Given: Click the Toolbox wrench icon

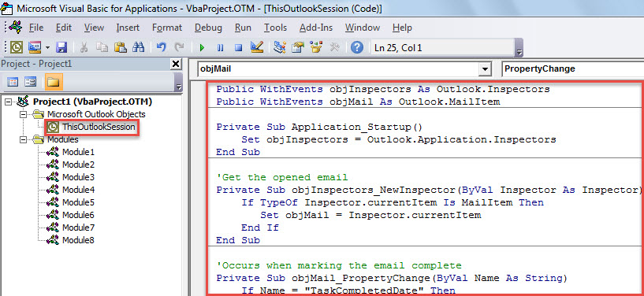Looking at the screenshot, I should pyautogui.click(x=335, y=47).
